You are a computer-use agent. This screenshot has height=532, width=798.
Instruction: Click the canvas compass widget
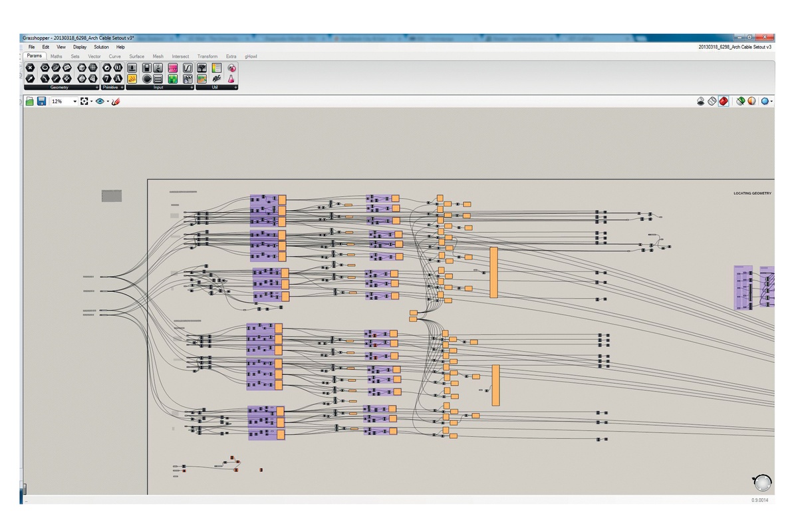pos(763,482)
